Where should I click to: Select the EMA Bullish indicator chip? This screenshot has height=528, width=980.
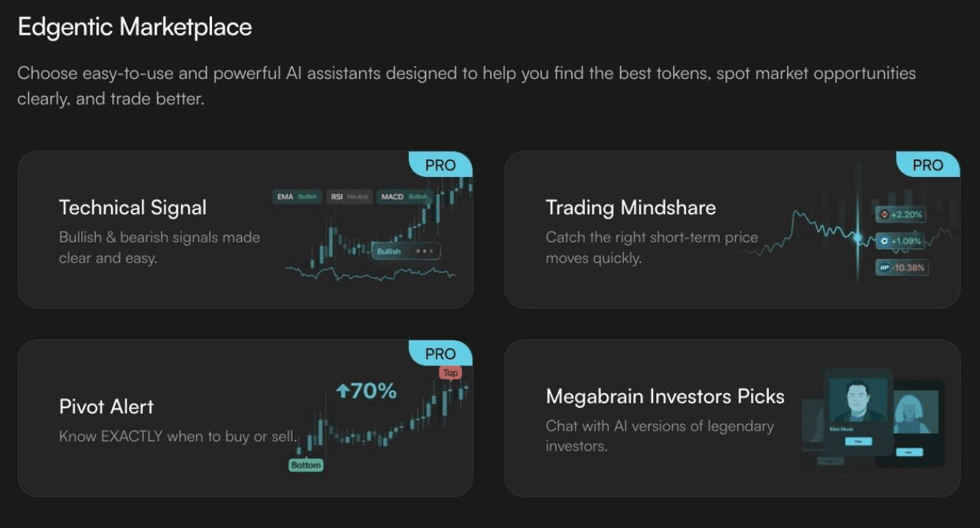(x=297, y=197)
